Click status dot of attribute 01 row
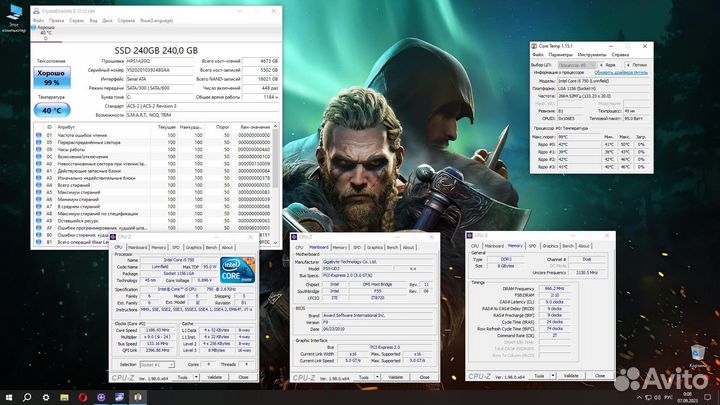The height and width of the screenshot is (405, 720). (x=39, y=135)
